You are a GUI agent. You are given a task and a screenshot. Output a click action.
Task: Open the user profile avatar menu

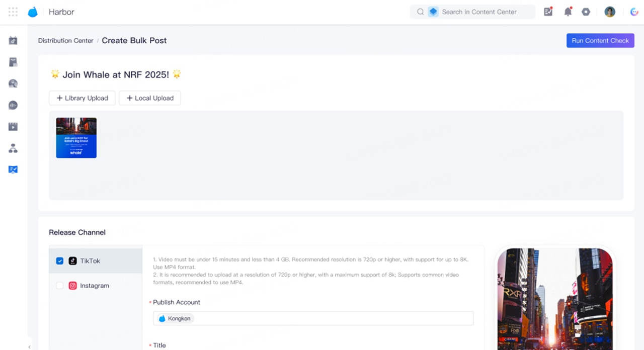610,12
